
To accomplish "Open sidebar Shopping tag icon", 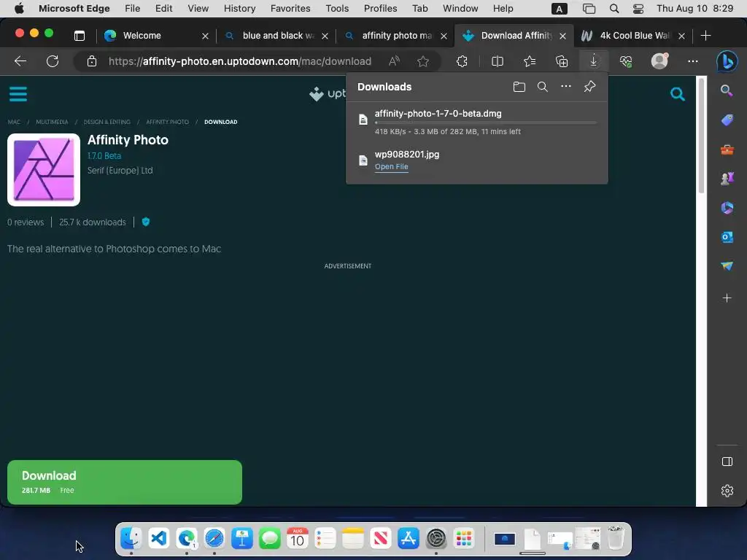I will [x=727, y=120].
